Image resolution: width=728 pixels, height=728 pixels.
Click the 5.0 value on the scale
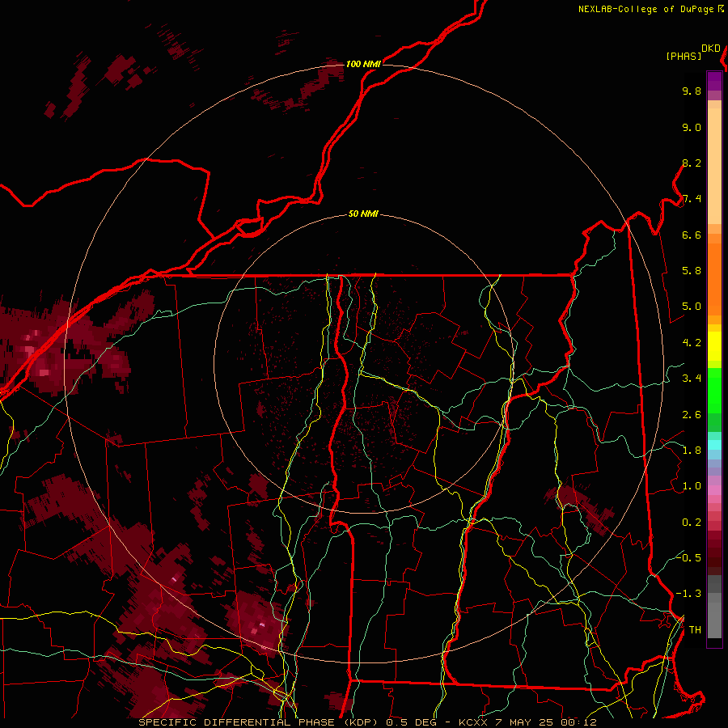pyautogui.click(x=692, y=307)
